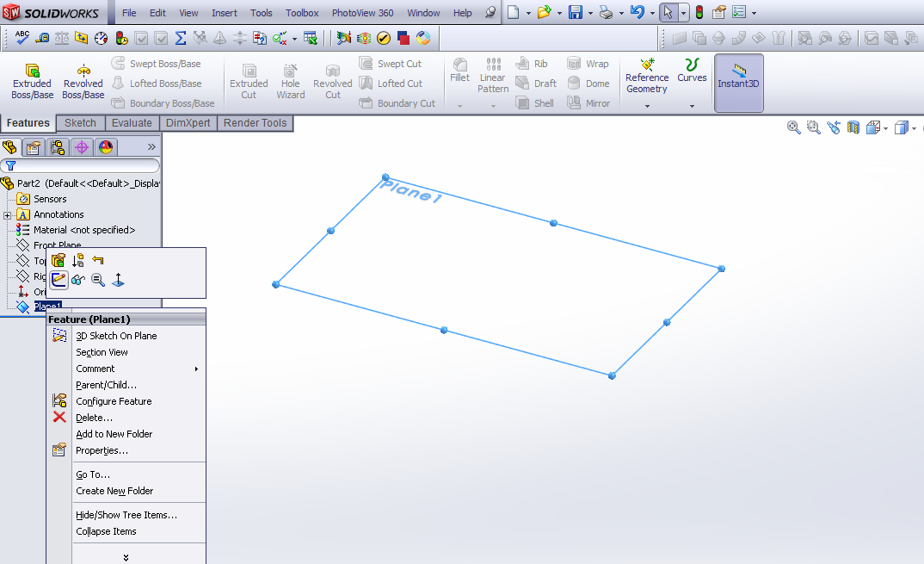
Task: Click the Save icon in top toolbar
Action: [576, 12]
